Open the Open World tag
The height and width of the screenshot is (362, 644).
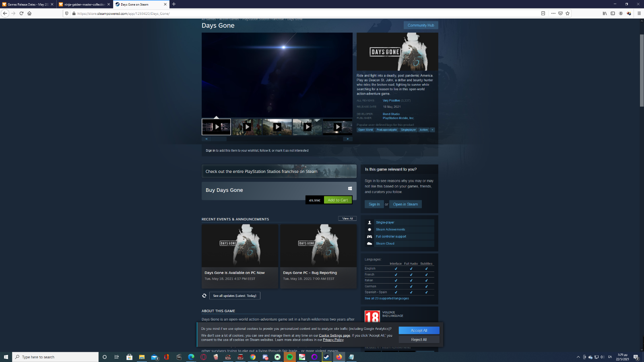tap(365, 130)
